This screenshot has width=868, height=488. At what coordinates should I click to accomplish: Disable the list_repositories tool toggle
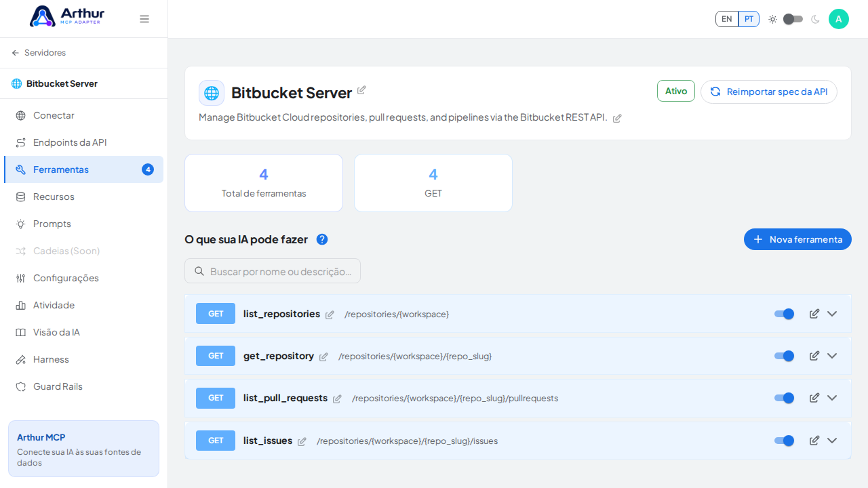click(x=784, y=314)
